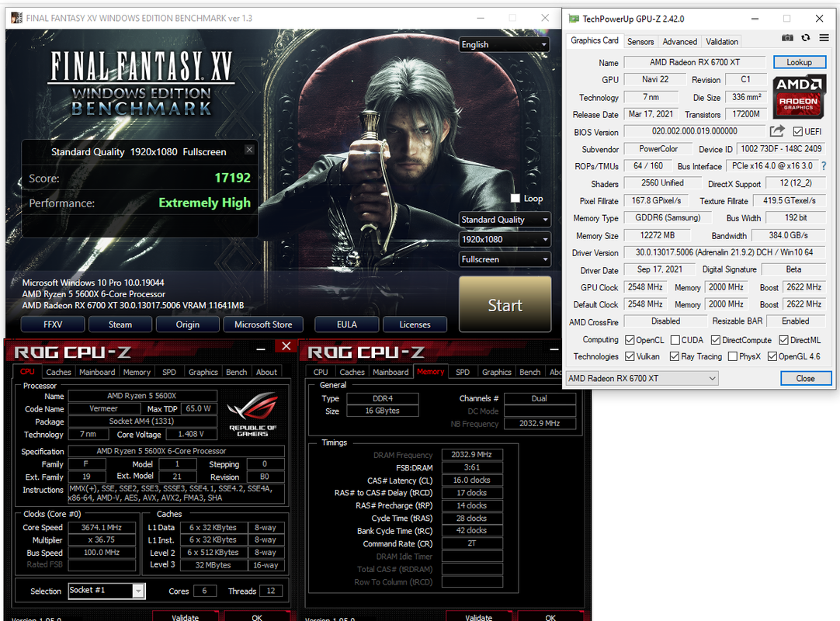The height and width of the screenshot is (621, 840).
Task: Open About tab in left CPU-Z window
Action: click(266, 372)
